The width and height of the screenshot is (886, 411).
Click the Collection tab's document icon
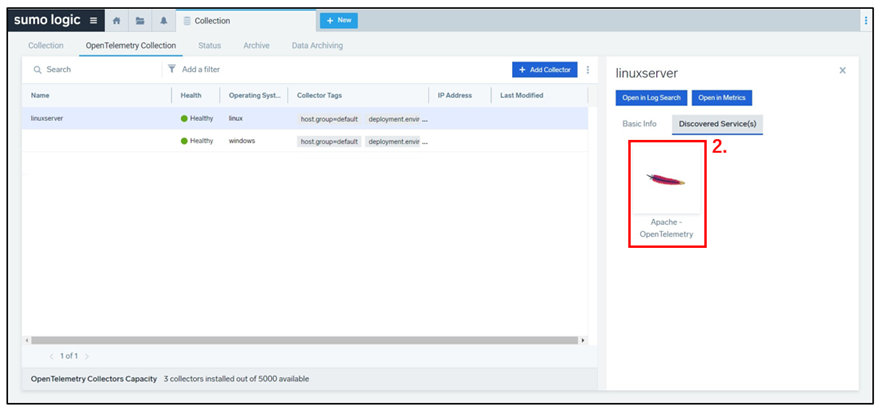tap(187, 21)
